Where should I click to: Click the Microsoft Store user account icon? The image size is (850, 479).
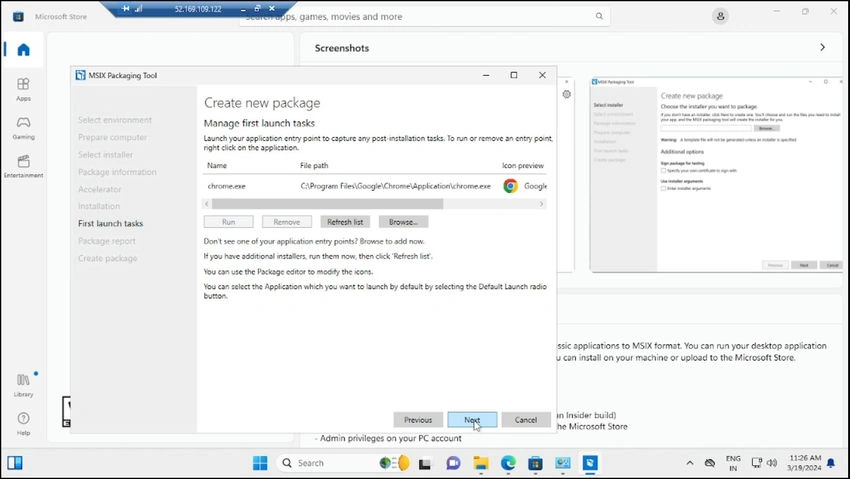pyautogui.click(x=720, y=16)
